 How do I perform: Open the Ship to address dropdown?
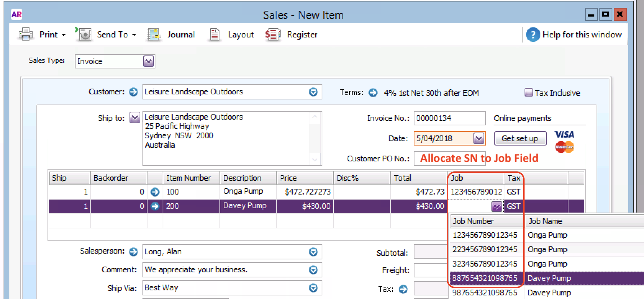[135, 118]
